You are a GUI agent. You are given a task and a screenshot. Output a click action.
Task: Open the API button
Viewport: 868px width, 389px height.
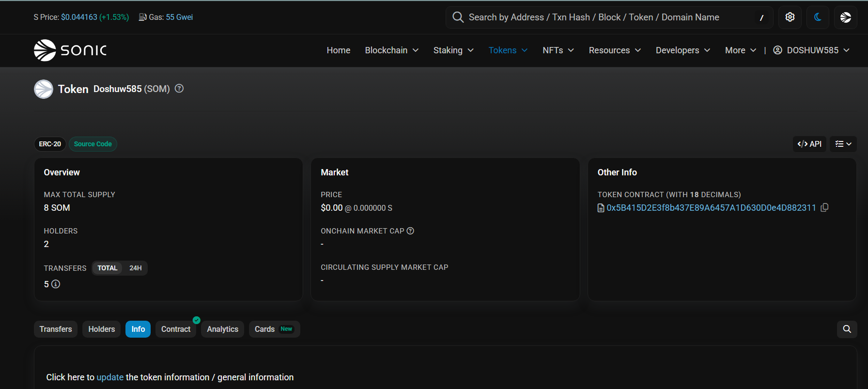809,144
